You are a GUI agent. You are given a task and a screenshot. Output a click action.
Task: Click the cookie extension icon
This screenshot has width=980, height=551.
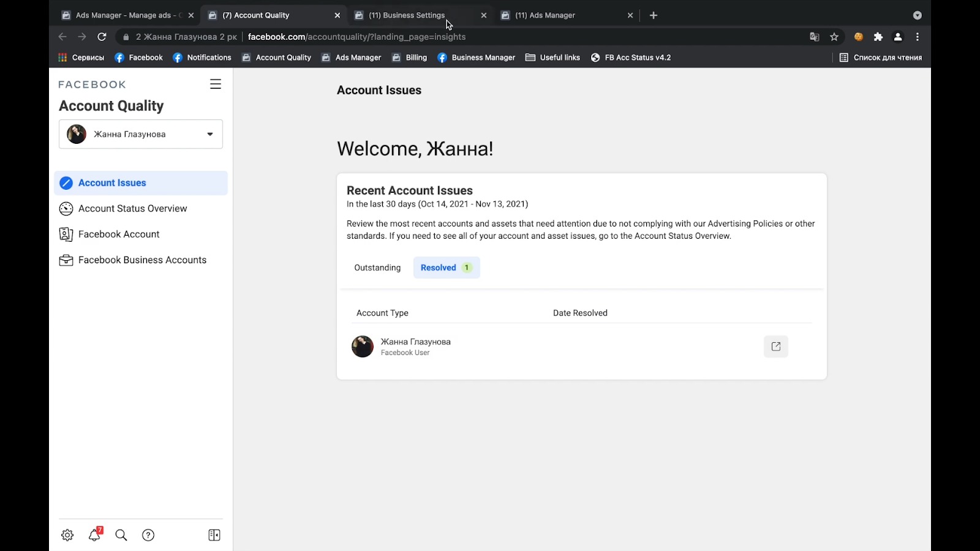(859, 37)
